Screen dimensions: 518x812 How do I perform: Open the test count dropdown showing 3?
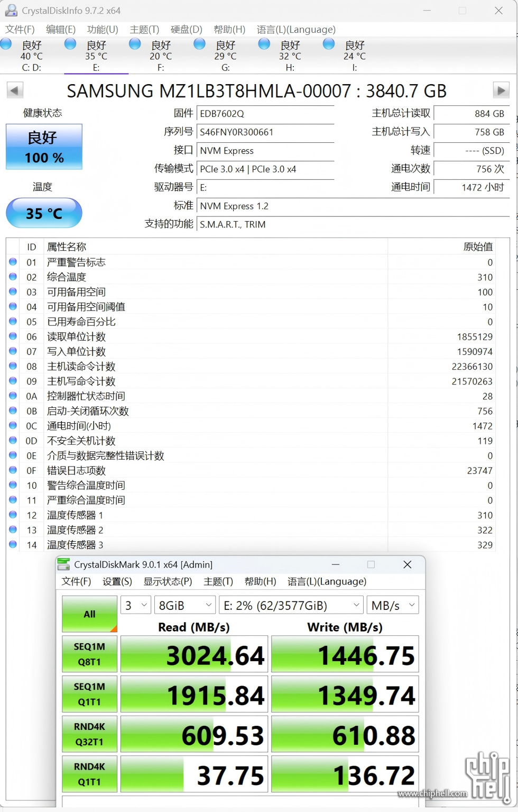(x=136, y=605)
